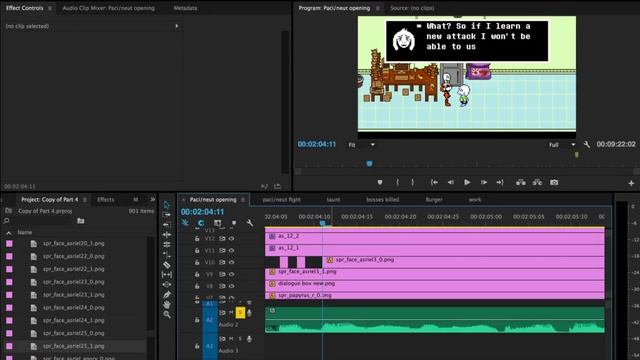The width and height of the screenshot is (640, 360).
Task: Step forward one frame
Action: coord(484,182)
